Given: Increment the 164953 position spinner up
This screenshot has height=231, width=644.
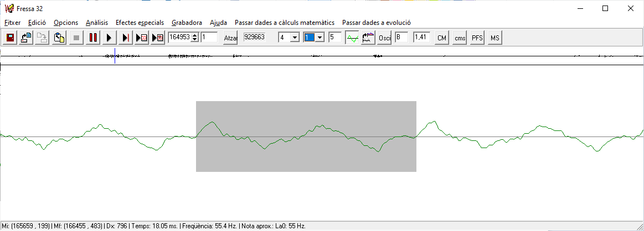Looking at the screenshot, I should (194, 35).
